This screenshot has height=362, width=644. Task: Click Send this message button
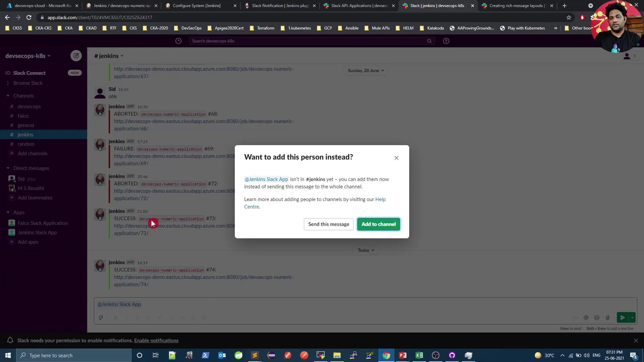pyautogui.click(x=328, y=224)
